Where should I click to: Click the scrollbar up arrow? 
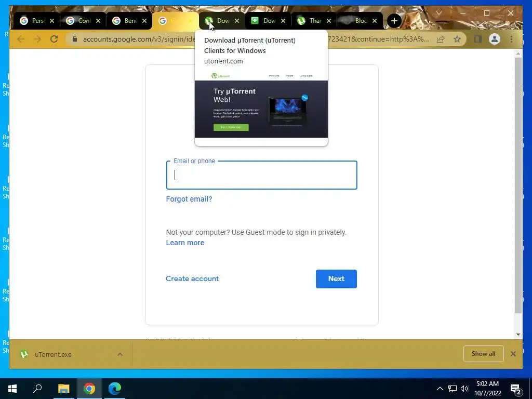[x=518, y=54]
